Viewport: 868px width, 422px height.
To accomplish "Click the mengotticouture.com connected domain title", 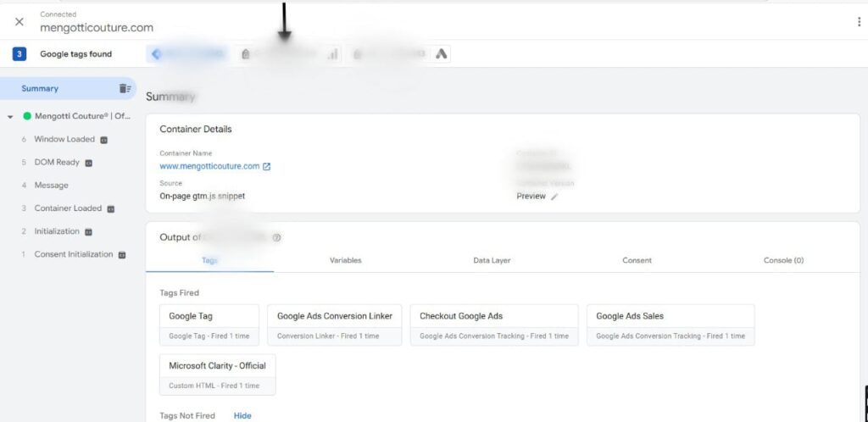I will pyautogui.click(x=97, y=28).
